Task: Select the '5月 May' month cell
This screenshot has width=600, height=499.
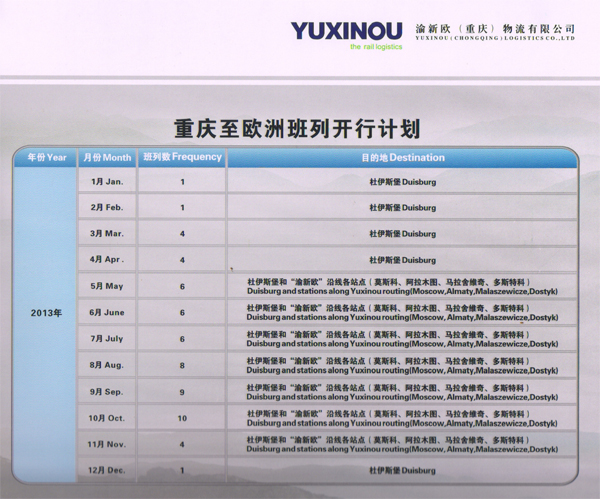Action: (107, 286)
